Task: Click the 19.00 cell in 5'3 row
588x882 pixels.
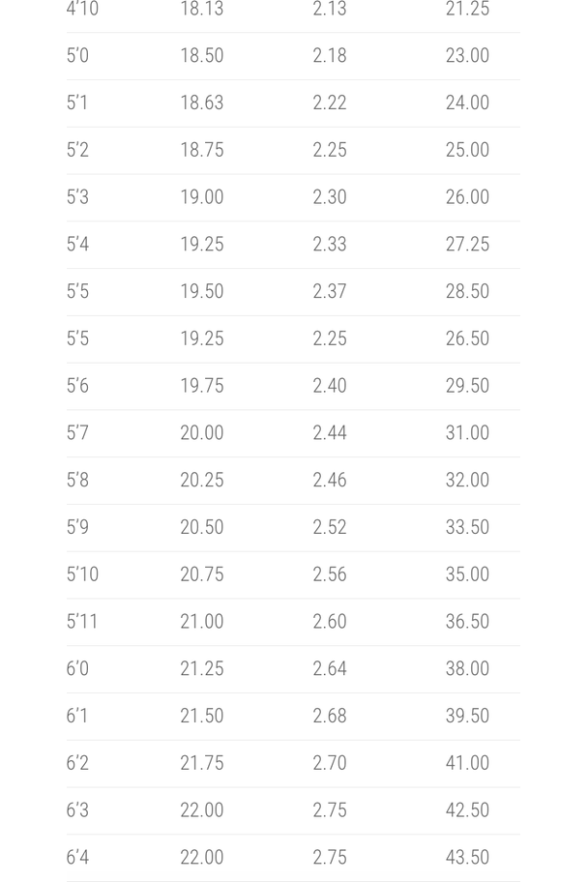Action: pos(201,197)
